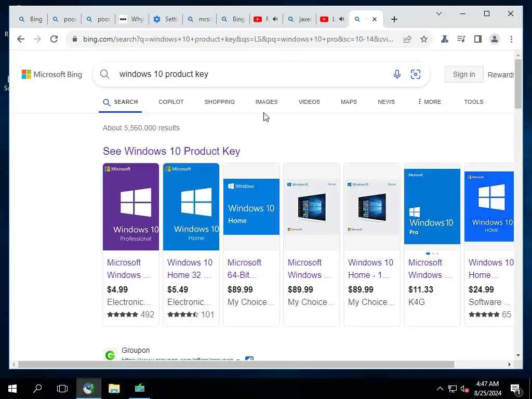Click the scroll down arrow
Image resolution: width=532 pixels, height=399 pixels.
tap(518, 355)
